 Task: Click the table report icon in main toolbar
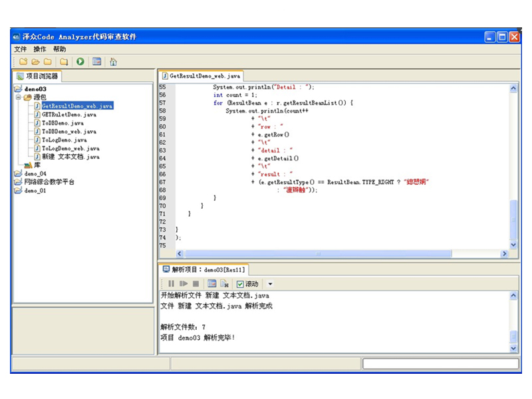97,62
